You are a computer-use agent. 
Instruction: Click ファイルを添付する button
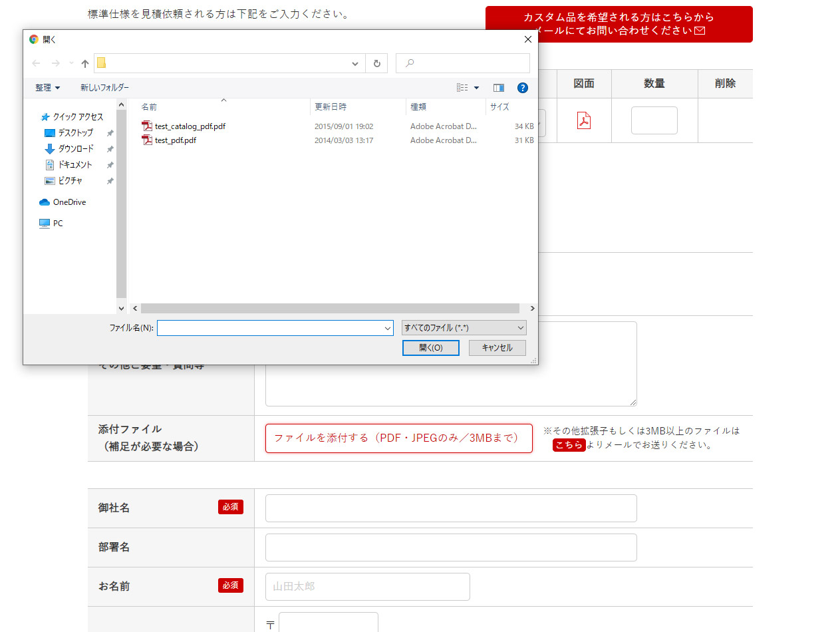399,438
